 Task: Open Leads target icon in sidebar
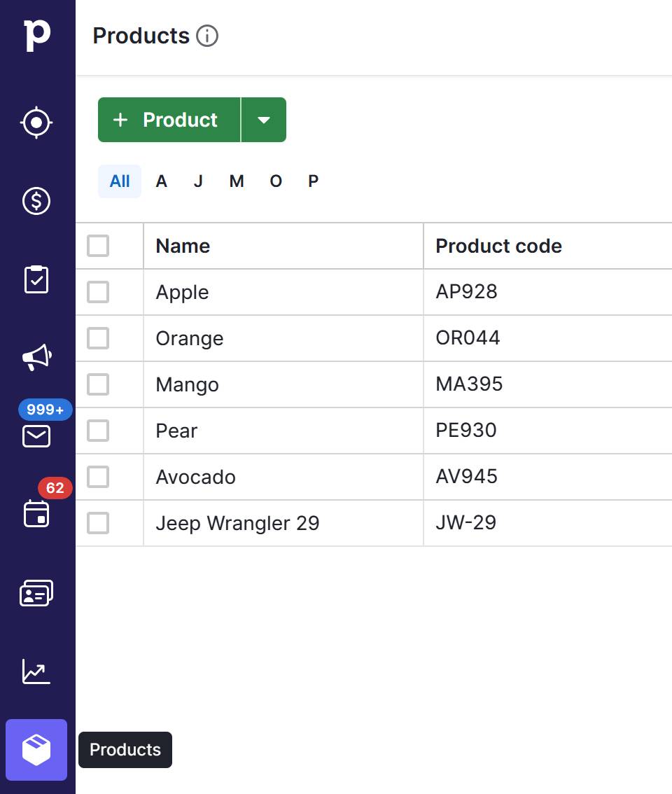36,123
